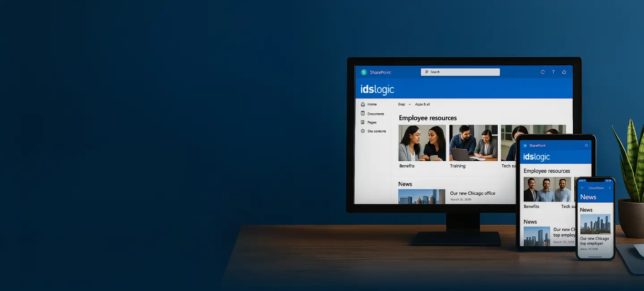Click the date under the phone news headline
Image resolution: width=644 pixels, height=291 pixels.
point(589,249)
